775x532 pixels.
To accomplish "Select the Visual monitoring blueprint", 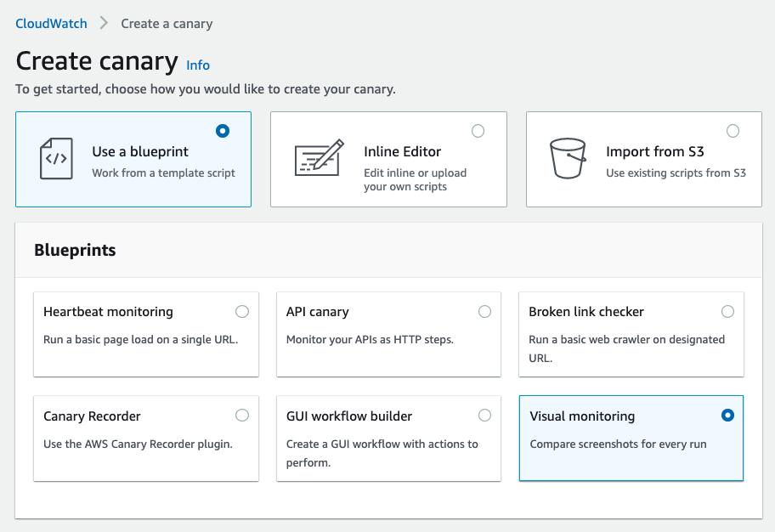I will coord(727,416).
